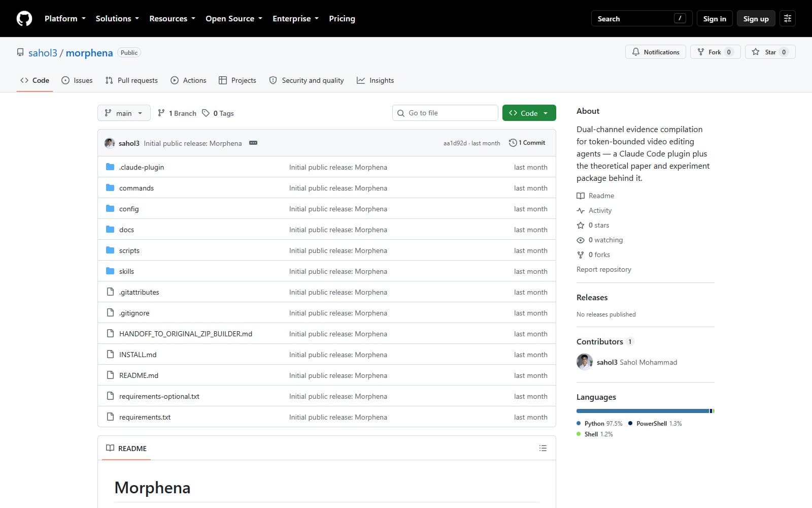This screenshot has width=812, height=508.
Task: Click the folder icon for .claude-plugin
Action: pos(110,167)
